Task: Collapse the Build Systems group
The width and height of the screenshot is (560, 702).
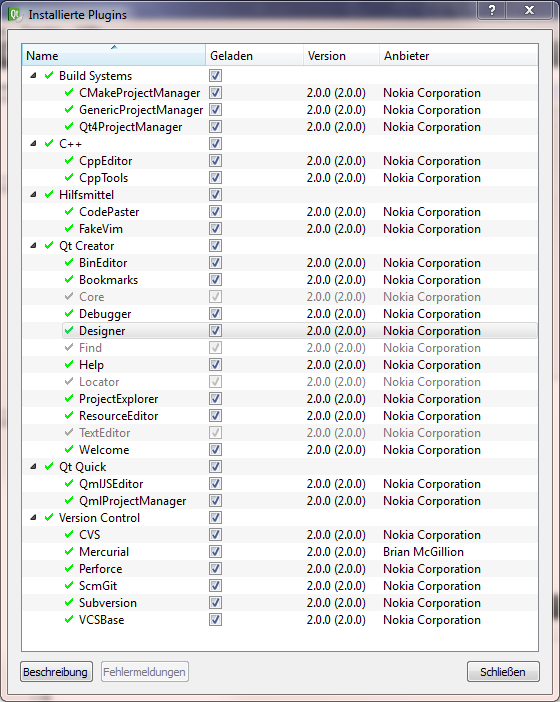Action: tap(33, 76)
